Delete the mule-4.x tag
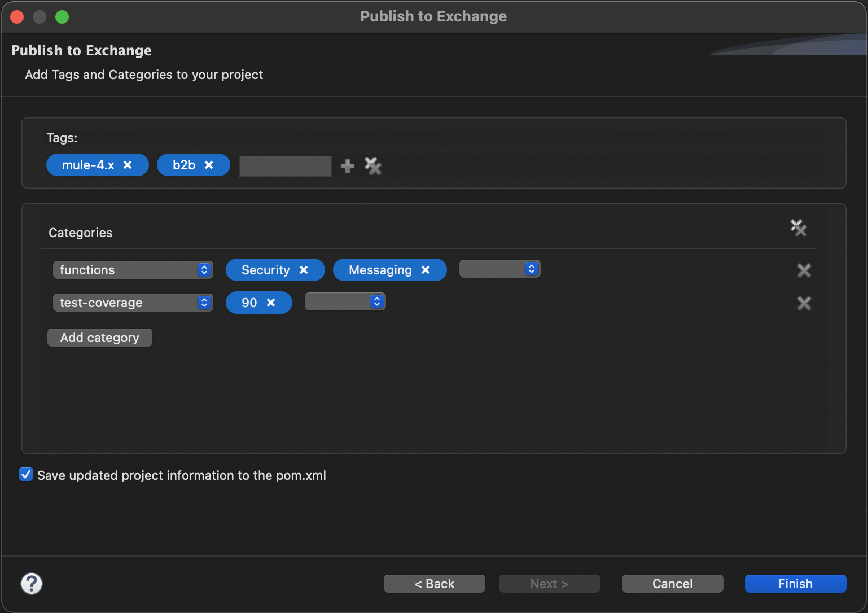 (x=128, y=165)
